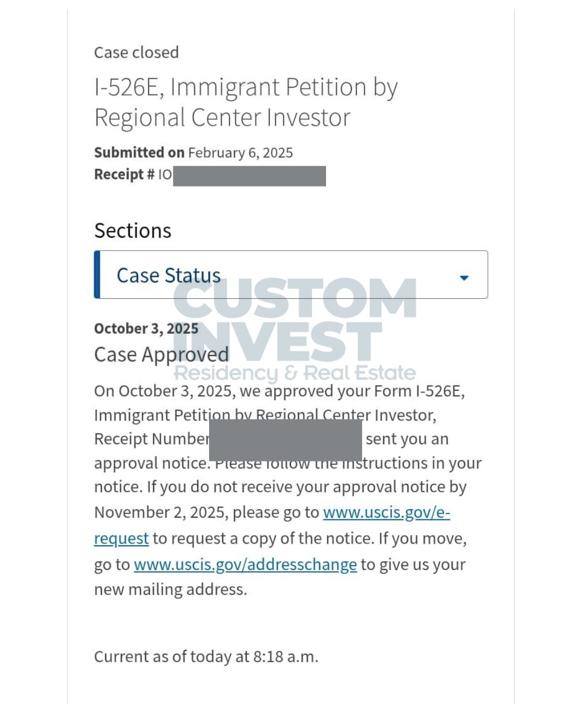This screenshot has width=582, height=728.
Task: Click the redacted receipt number in the paragraph
Action: point(285,439)
